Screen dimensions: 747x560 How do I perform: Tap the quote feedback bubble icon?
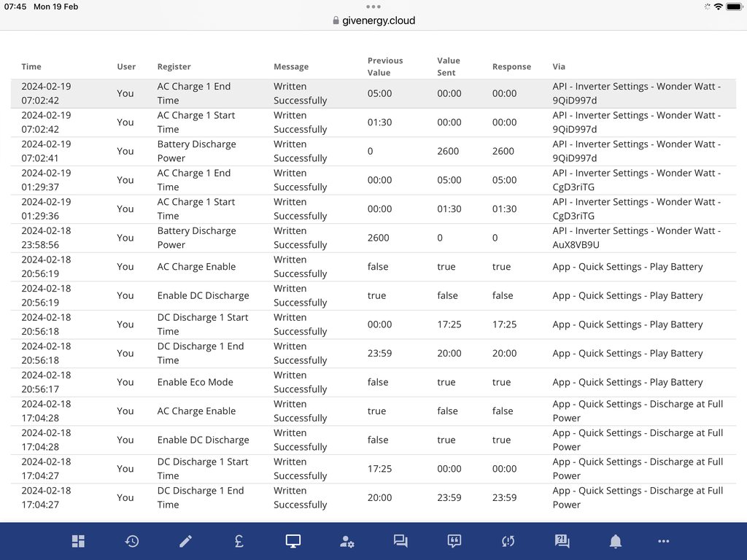(454, 541)
